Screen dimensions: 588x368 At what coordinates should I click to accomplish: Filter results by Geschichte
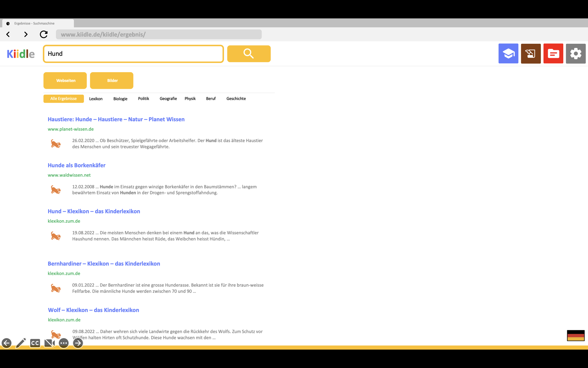pyautogui.click(x=236, y=98)
